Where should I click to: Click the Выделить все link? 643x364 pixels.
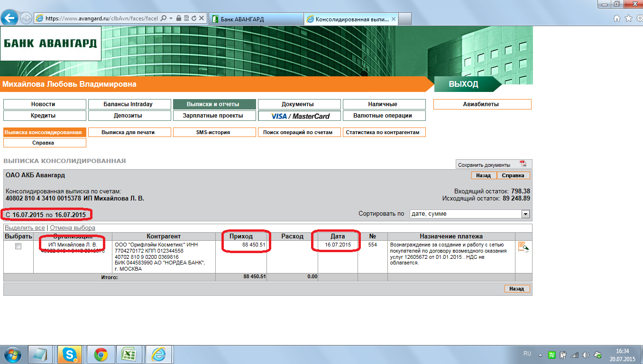tap(25, 228)
